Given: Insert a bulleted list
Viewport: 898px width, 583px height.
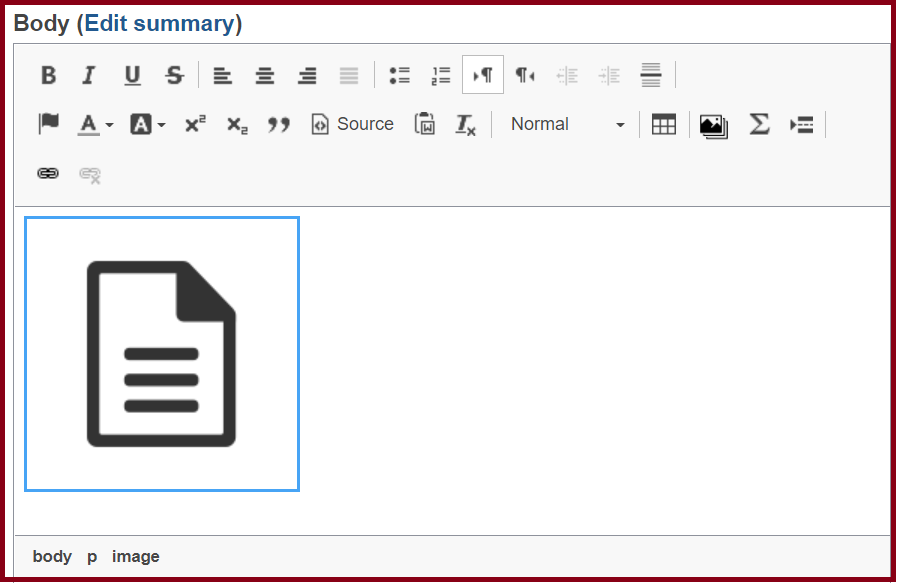Looking at the screenshot, I should point(399,75).
